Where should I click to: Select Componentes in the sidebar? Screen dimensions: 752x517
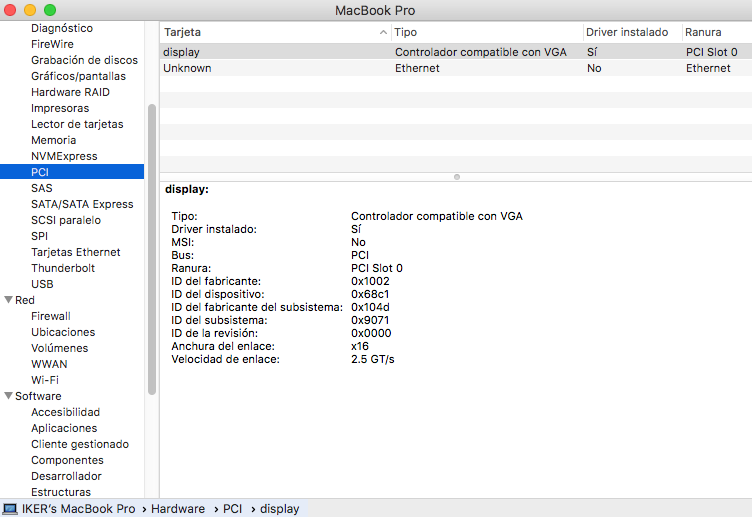point(67,460)
